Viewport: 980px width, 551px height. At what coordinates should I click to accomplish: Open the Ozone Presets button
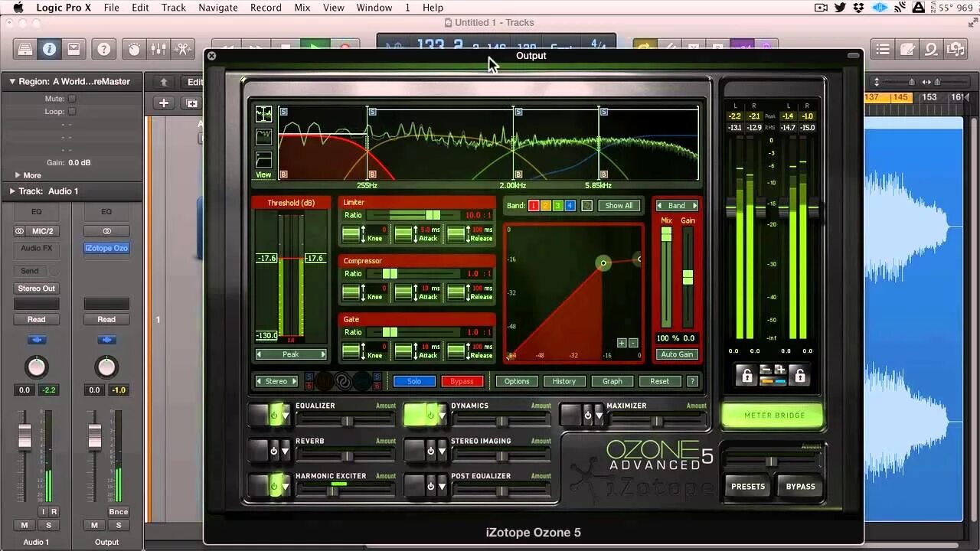748,486
